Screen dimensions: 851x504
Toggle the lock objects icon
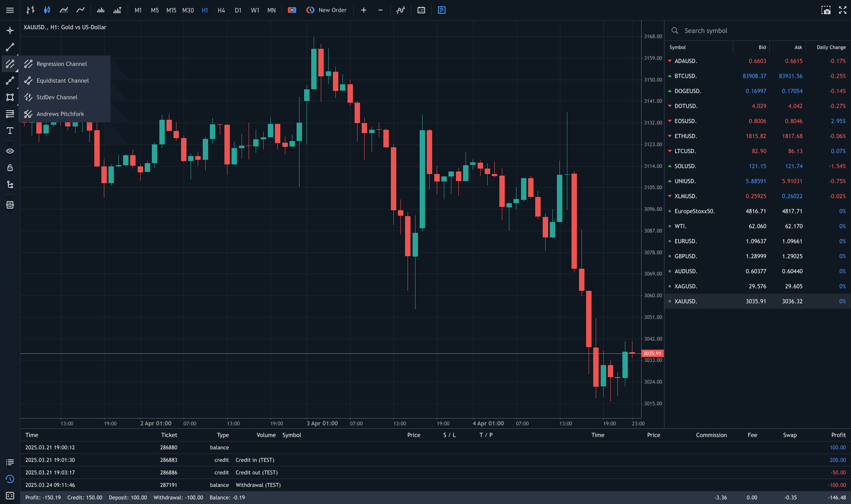point(10,168)
